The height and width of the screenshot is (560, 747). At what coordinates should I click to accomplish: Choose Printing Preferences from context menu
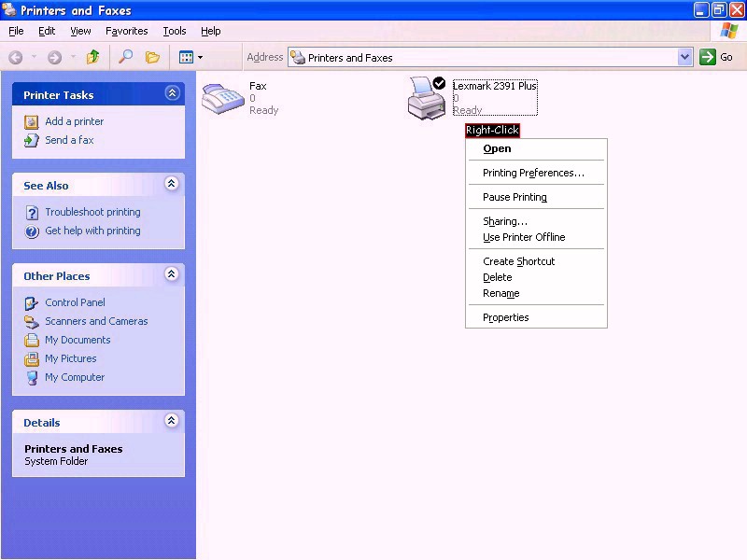(536, 173)
